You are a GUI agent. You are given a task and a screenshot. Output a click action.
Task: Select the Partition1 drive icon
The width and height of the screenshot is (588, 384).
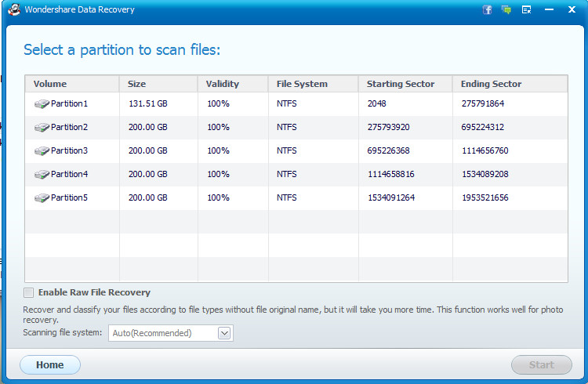click(x=42, y=104)
